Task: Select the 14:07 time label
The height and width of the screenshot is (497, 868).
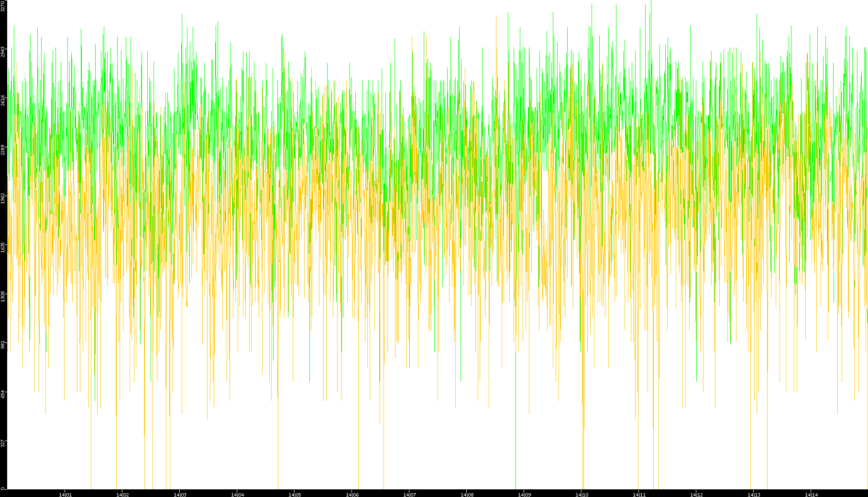Action: click(x=409, y=494)
